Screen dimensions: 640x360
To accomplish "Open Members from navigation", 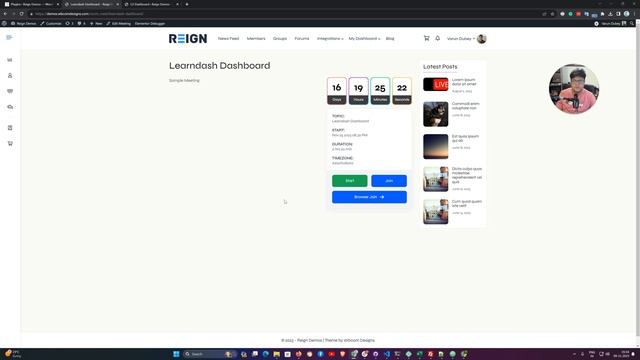I will (256, 39).
